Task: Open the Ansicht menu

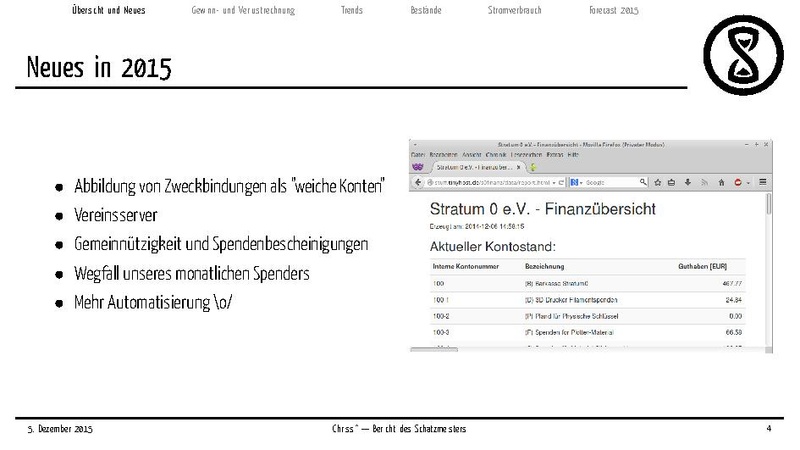Action: 471,155
